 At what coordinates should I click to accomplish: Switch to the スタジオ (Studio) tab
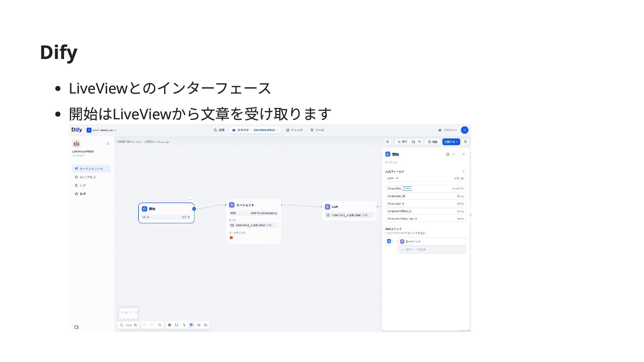click(x=240, y=130)
